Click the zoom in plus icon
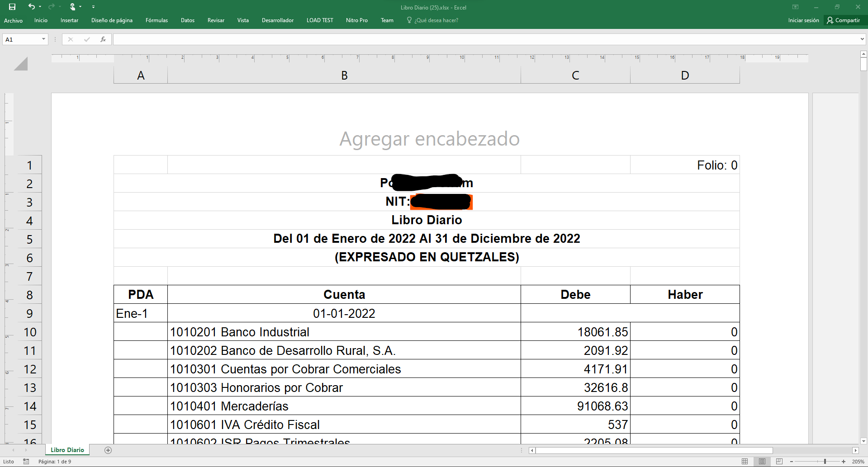 click(844, 462)
